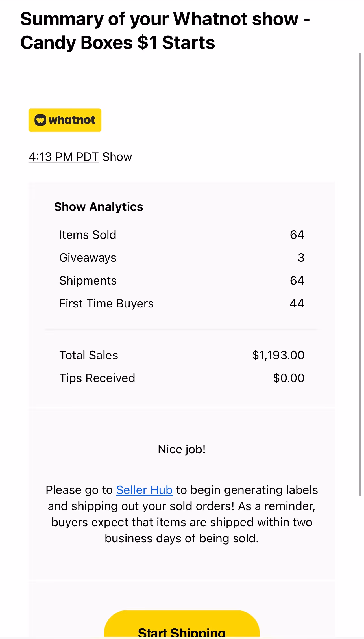This screenshot has height=639, width=364.
Task: Click the Items Sold value 64
Action: tap(297, 235)
